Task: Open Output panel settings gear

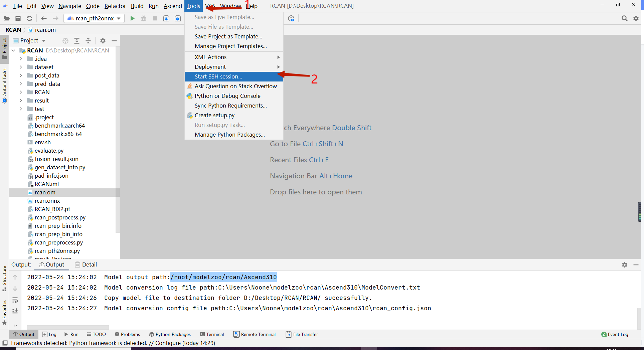Action: coord(625,265)
